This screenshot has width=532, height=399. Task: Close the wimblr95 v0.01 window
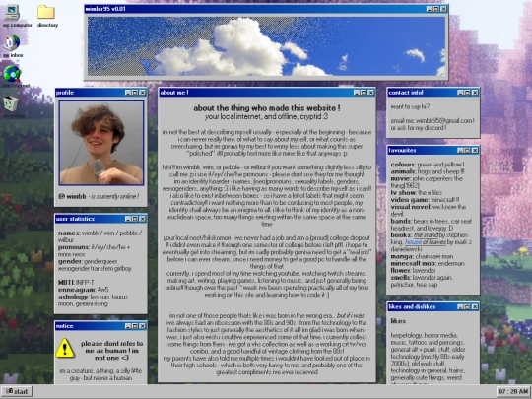click(x=443, y=9)
